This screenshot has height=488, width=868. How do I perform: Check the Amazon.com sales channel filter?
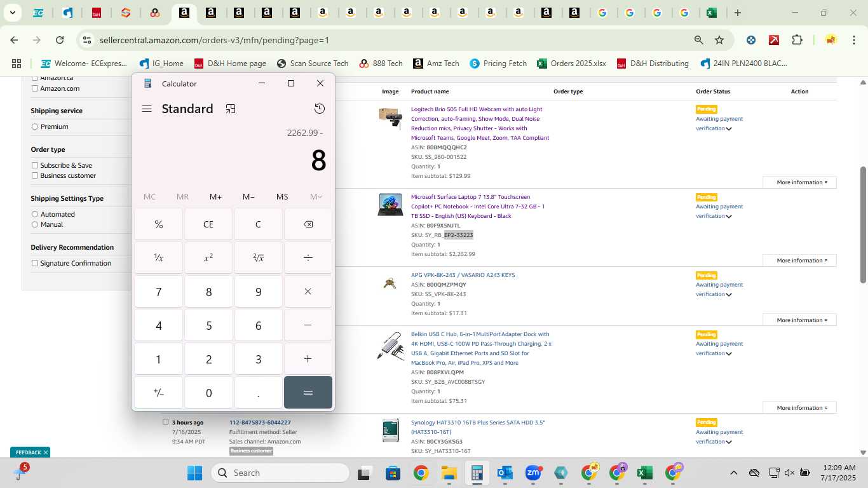click(35, 88)
